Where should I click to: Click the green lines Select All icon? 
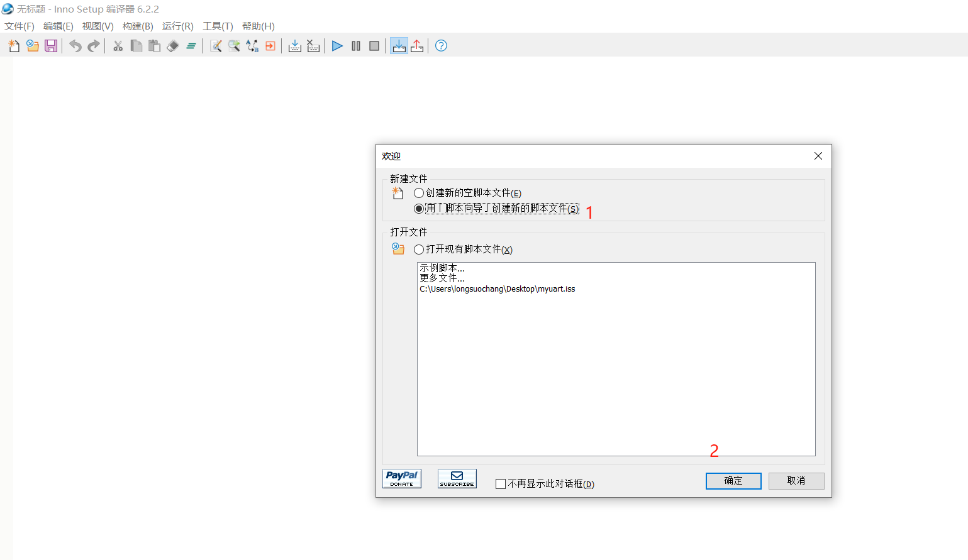[191, 46]
